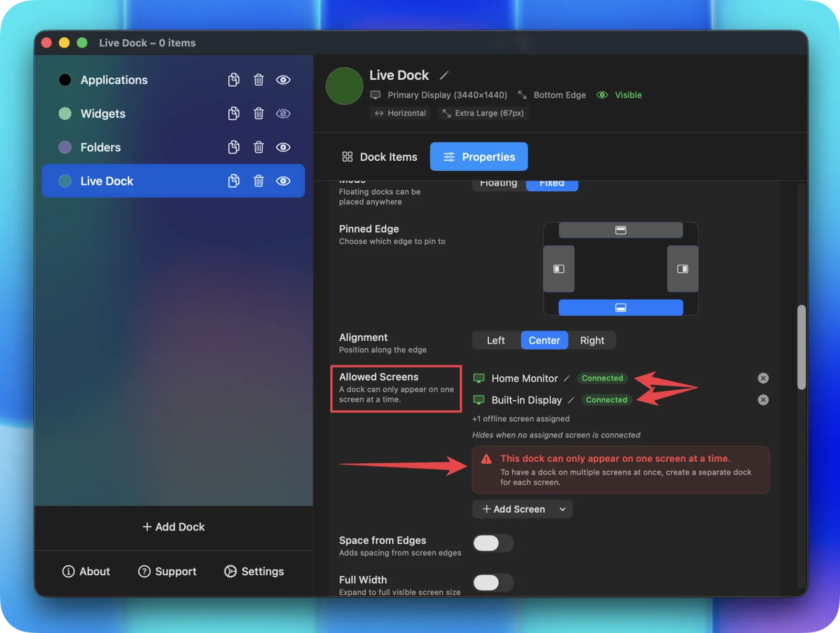Open the Support page

167,572
